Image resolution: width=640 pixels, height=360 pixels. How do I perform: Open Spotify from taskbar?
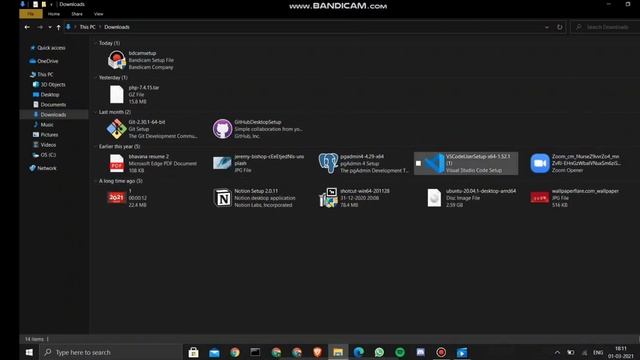[400, 352]
